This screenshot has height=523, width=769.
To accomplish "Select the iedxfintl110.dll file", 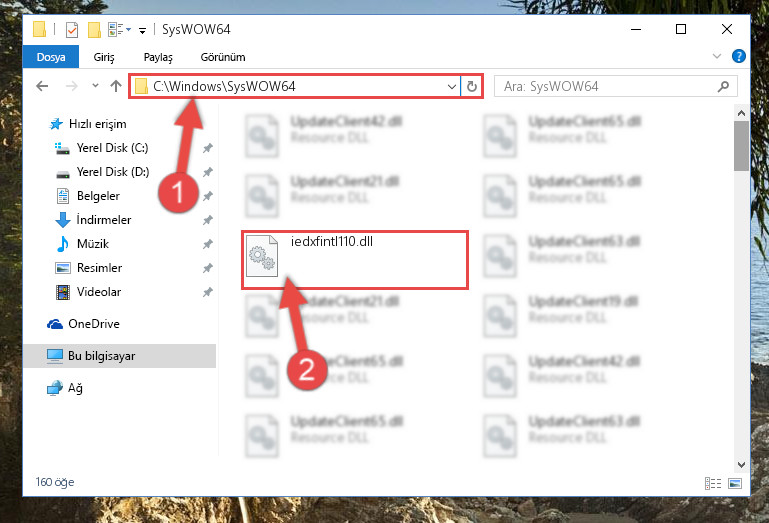I will [x=355, y=260].
